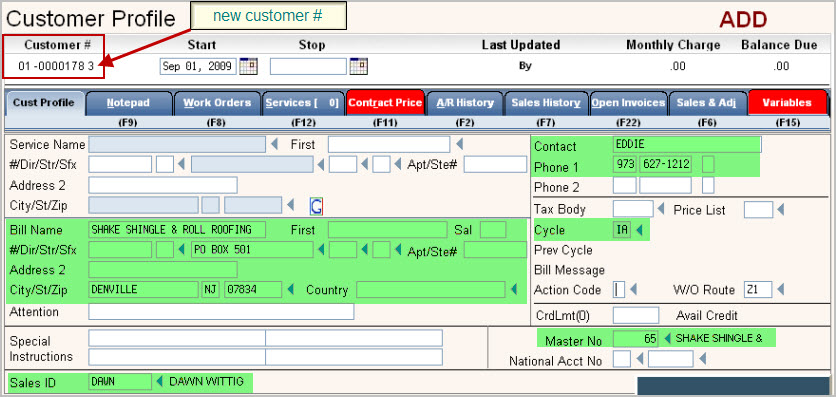This screenshot has width=836, height=397.
Task: Open the Start date calendar picker
Action: pyautogui.click(x=248, y=66)
